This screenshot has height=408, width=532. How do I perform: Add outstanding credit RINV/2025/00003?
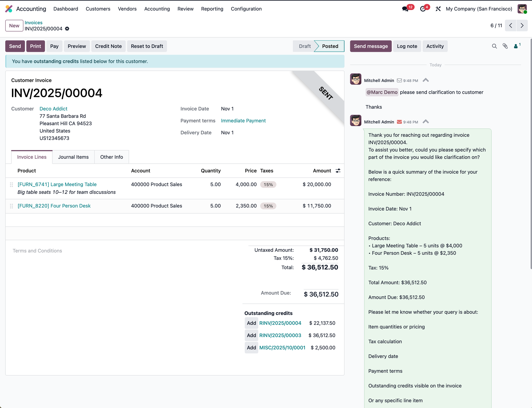coord(251,335)
